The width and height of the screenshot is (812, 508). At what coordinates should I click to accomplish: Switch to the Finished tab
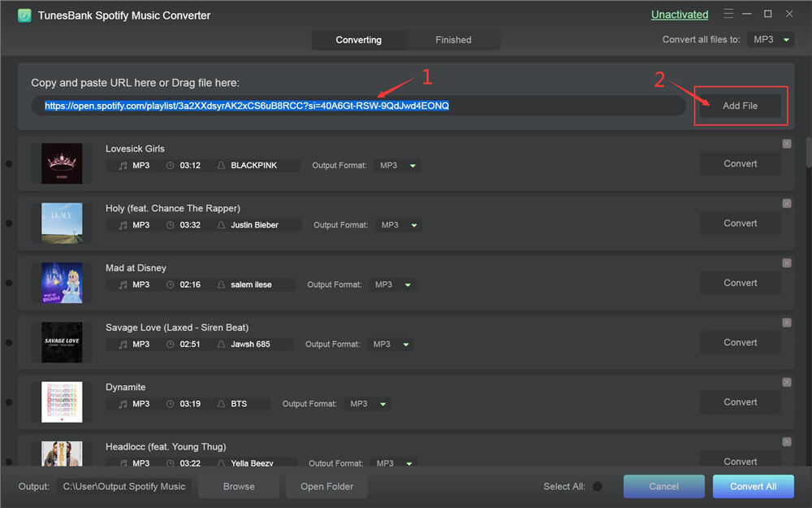click(453, 40)
